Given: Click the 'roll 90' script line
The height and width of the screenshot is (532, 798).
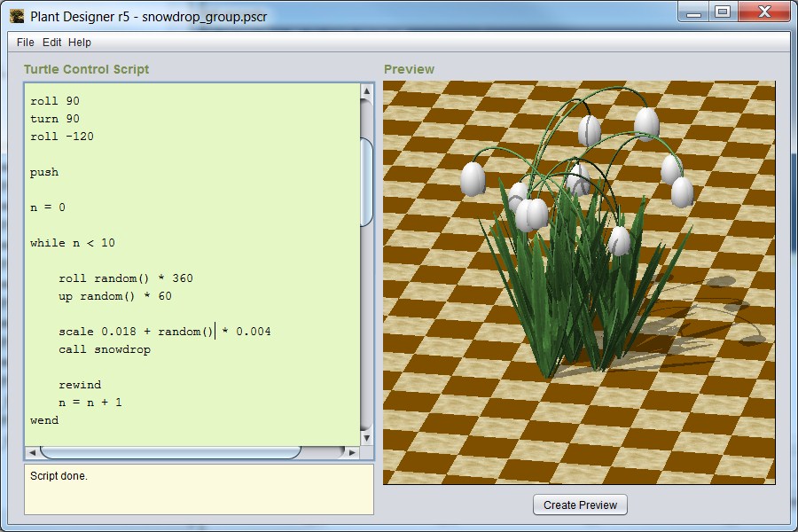Looking at the screenshot, I should (54, 101).
